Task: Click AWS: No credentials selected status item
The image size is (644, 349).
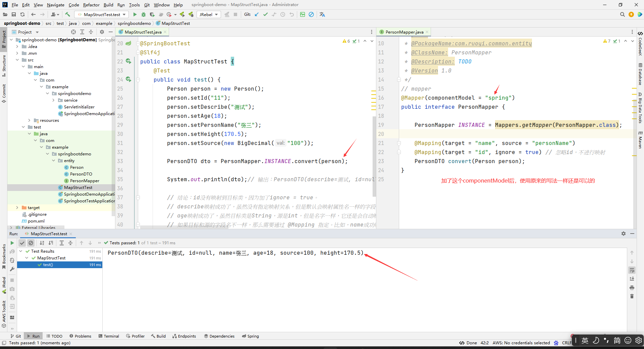Action: point(521,343)
